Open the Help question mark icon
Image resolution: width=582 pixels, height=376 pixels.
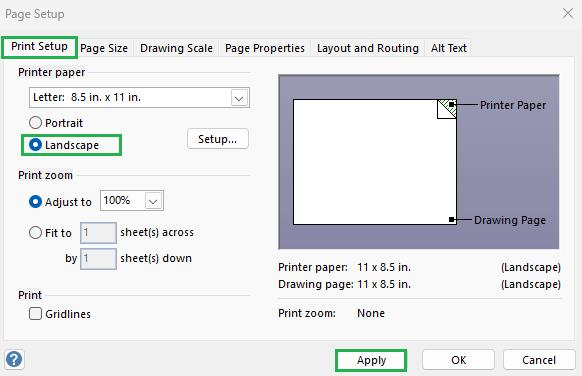coord(14,359)
